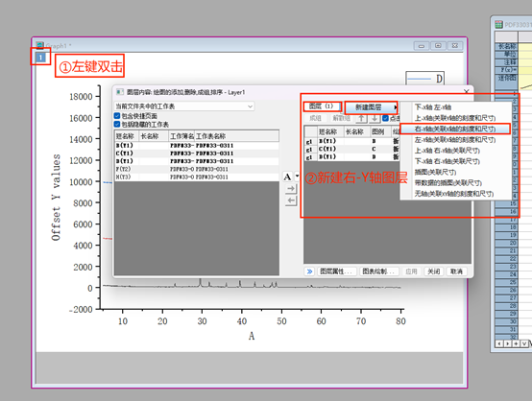Select D(Y1) in the right plot list
532x401 pixels.
(352, 156)
